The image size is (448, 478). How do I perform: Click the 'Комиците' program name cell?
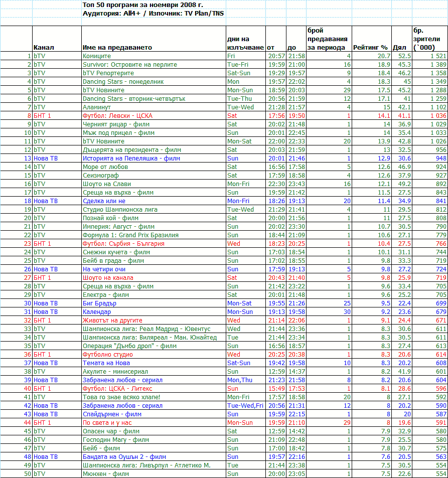point(97,56)
